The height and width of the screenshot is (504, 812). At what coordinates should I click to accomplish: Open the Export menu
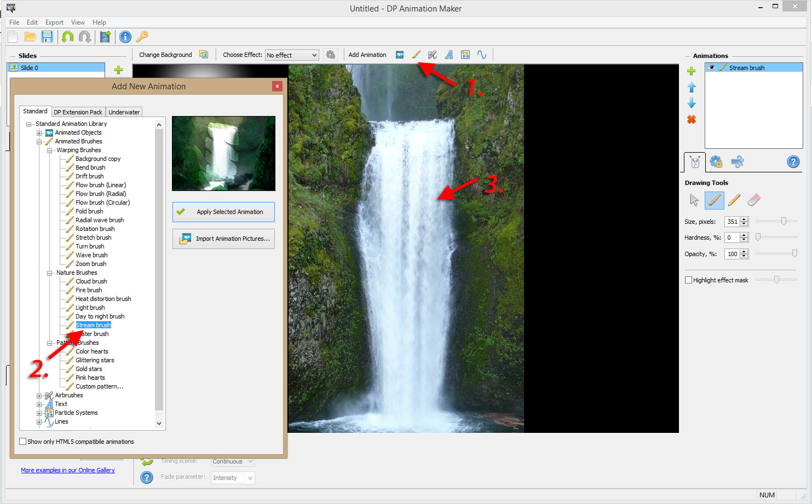coord(54,22)
